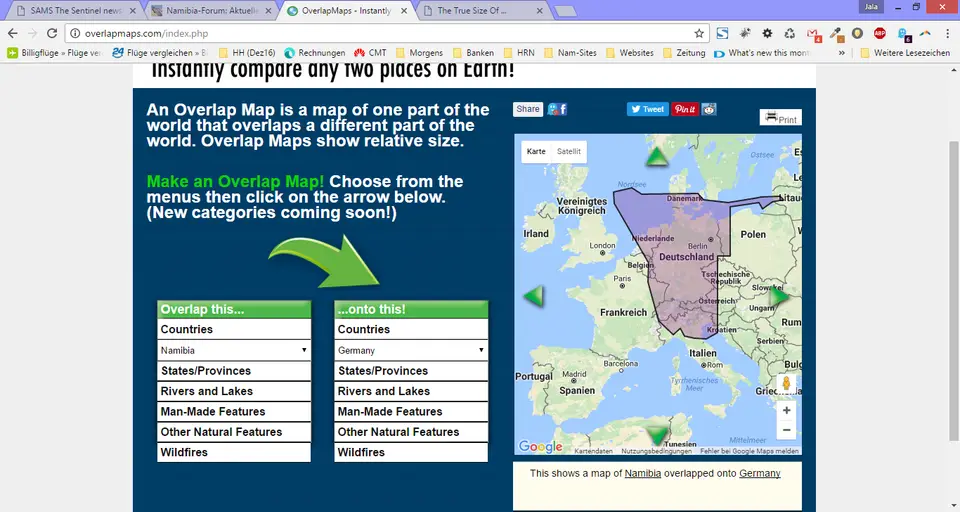Image resolution: width=960 pixels, height=512 pixels.
Task: Pan the map north with the green up arrow
Action: point(656,157)
